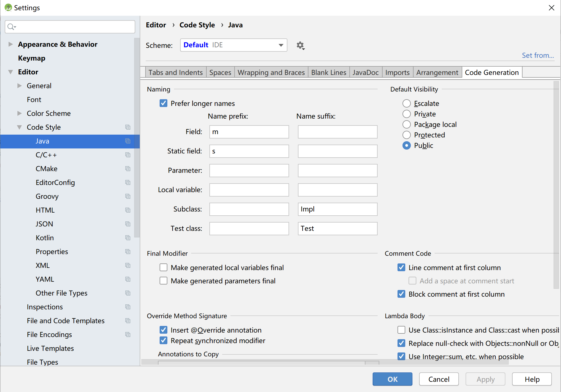Click the search magnifier icon
561x392 pixels.
(x=11, y=27)
